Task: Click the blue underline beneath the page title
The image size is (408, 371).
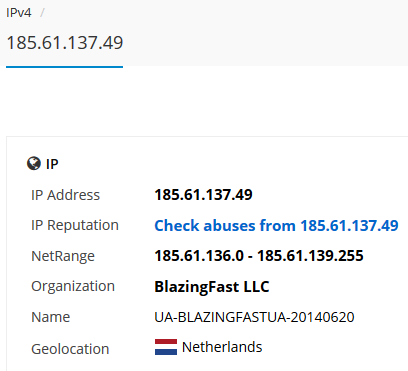Action: pos(65,67)
